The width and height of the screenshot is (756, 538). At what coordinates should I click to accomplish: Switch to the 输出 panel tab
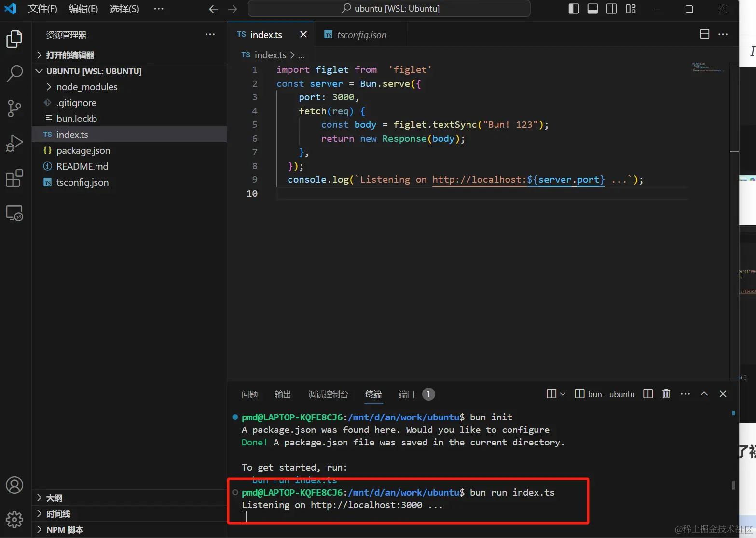click(283, 394)
